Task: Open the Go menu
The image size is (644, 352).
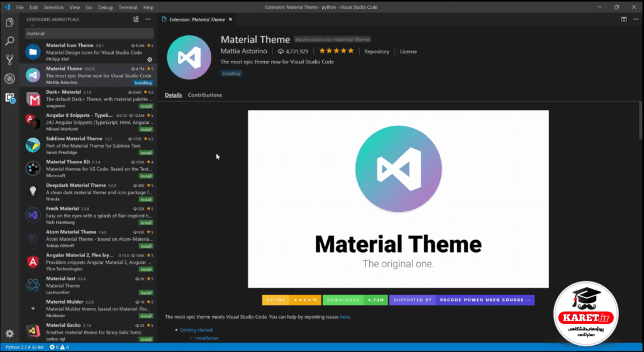Action: tap(89, 7)
